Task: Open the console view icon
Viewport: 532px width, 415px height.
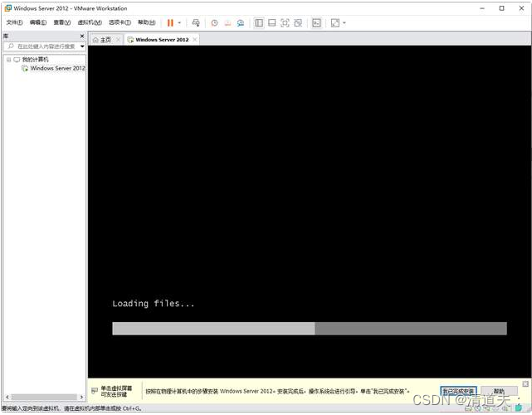Action: click(x=316, y=22)
